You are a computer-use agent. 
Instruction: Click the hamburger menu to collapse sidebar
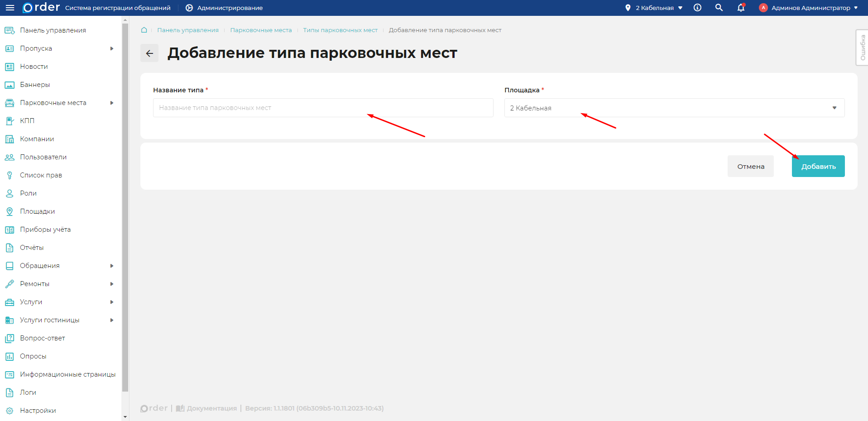click(x=10, y=8)
